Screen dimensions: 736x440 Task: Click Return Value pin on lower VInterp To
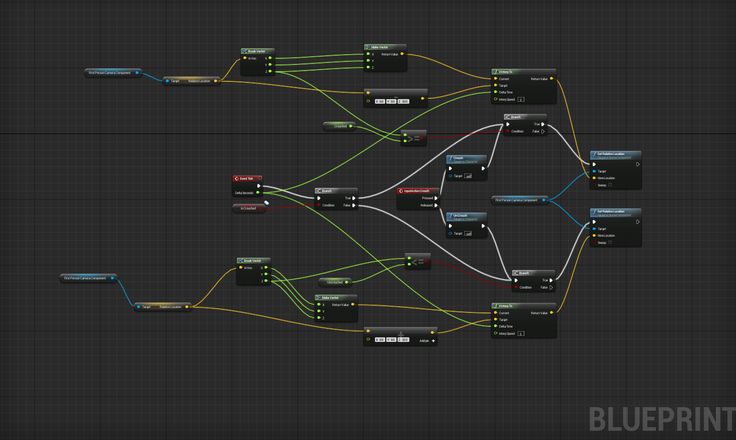(552, 312)
